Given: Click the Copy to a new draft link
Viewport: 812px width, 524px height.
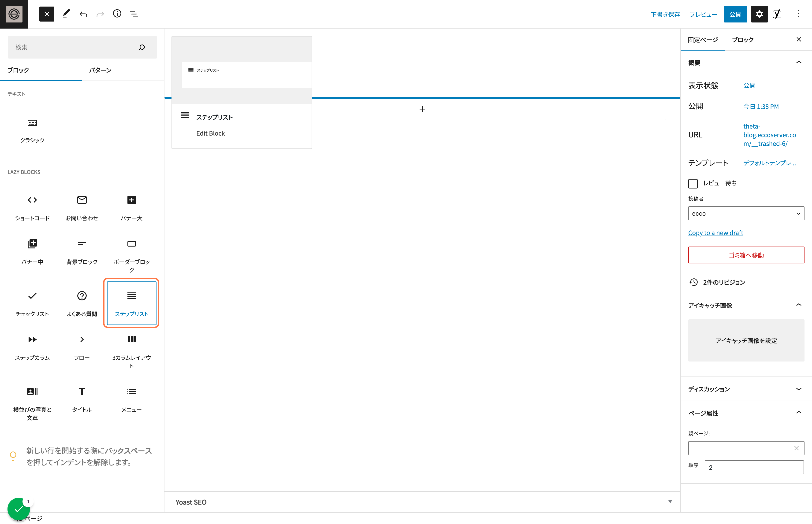Looking at the screenshot, I should click(716, 233).
